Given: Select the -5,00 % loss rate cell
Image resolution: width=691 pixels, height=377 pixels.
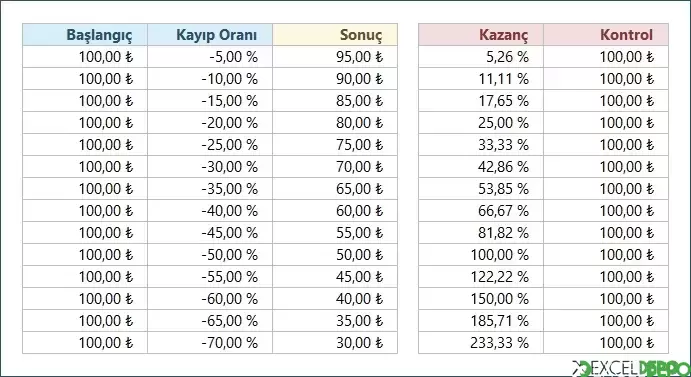Looking at the screenshot, I should coord(210,57).
